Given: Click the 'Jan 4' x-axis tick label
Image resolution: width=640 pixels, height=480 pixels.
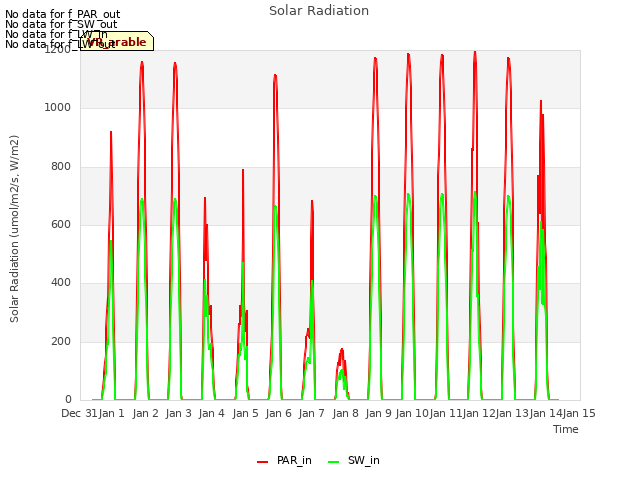Looking at the screenshot, I should pyautogui.click(x=211, y=413).
